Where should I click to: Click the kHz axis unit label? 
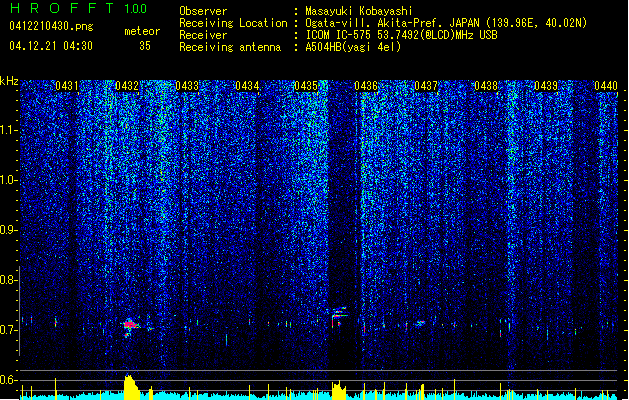(9, 81)
